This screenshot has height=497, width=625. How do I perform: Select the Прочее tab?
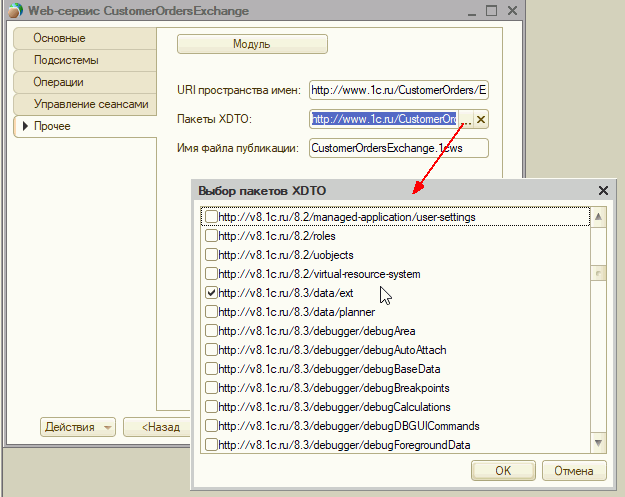point(85,126)
